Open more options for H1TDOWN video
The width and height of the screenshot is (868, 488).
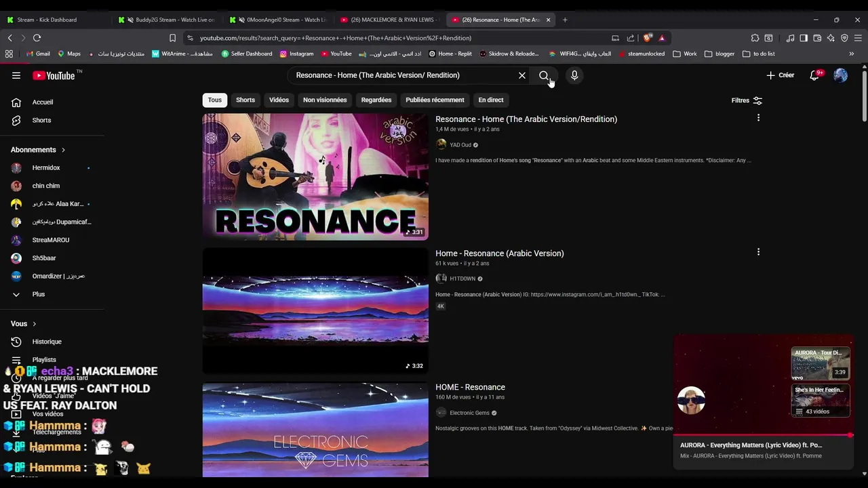tap(758, 252)
